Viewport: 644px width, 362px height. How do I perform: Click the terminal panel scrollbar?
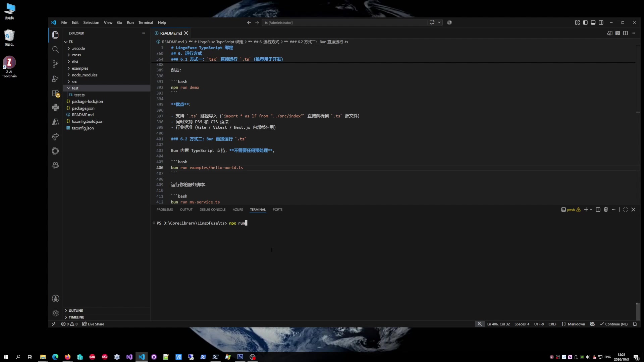(x=638, y=311)
